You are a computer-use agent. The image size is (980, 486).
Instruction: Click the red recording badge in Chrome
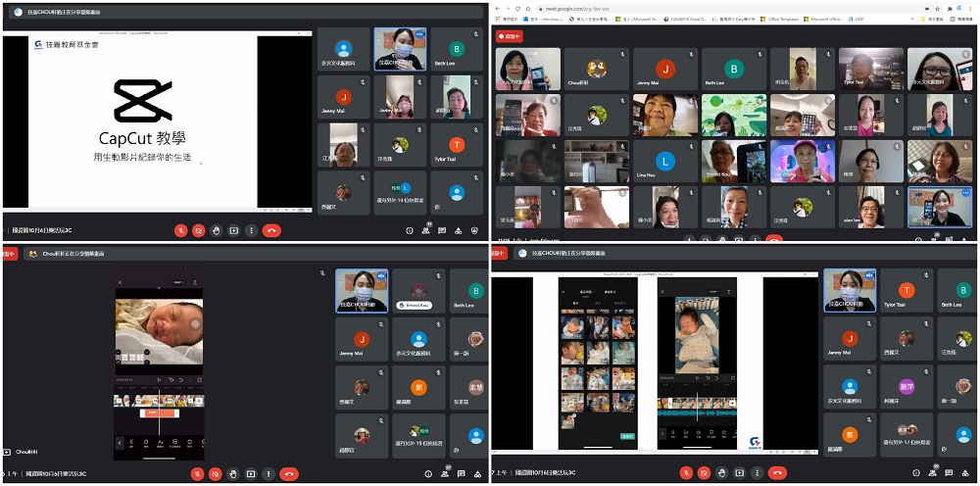[x=510, y=36]
